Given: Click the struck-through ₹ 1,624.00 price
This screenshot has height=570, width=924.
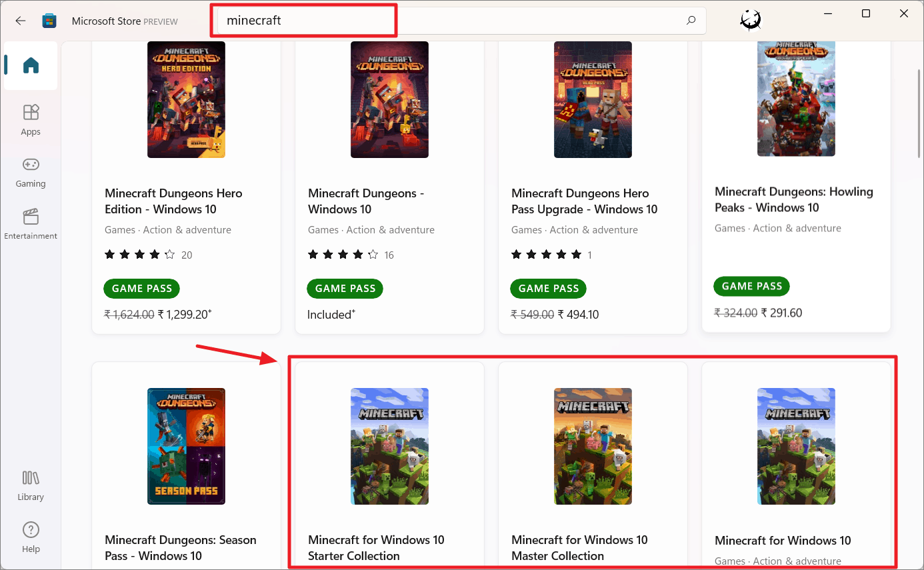Looking at the screenshot, I should coord(129,315).
